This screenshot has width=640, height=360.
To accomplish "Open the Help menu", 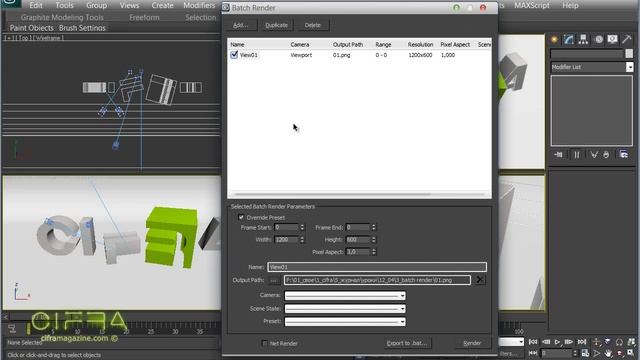I will [570, 5].
